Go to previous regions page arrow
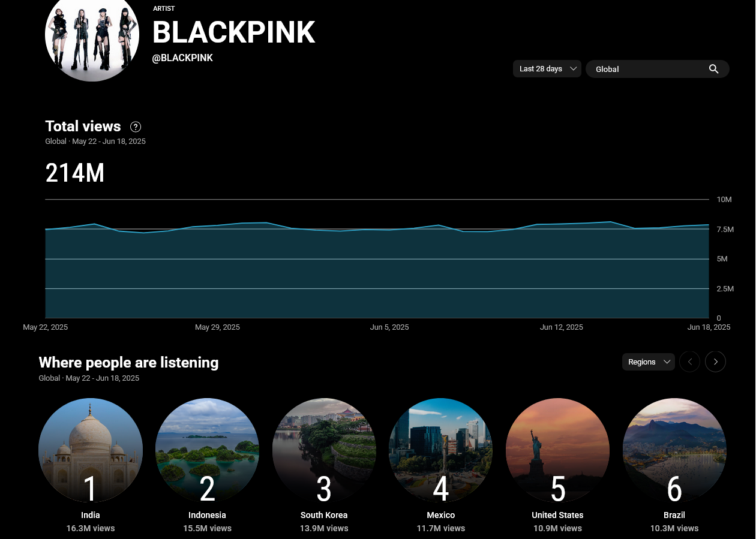Image resolution: width=756 pixels, height=539 pixels. 689,362
